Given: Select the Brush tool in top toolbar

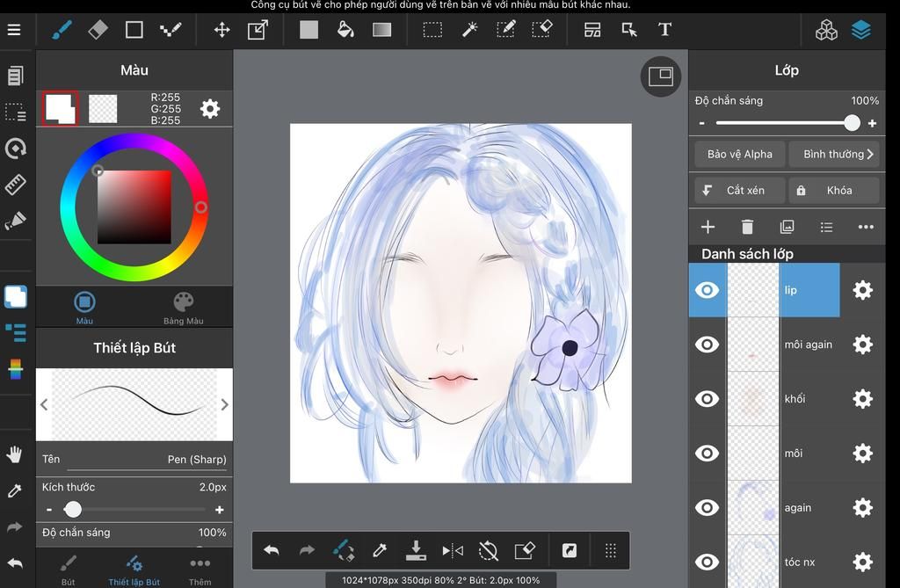Looking at the screenshot, I should coord(62,30).
